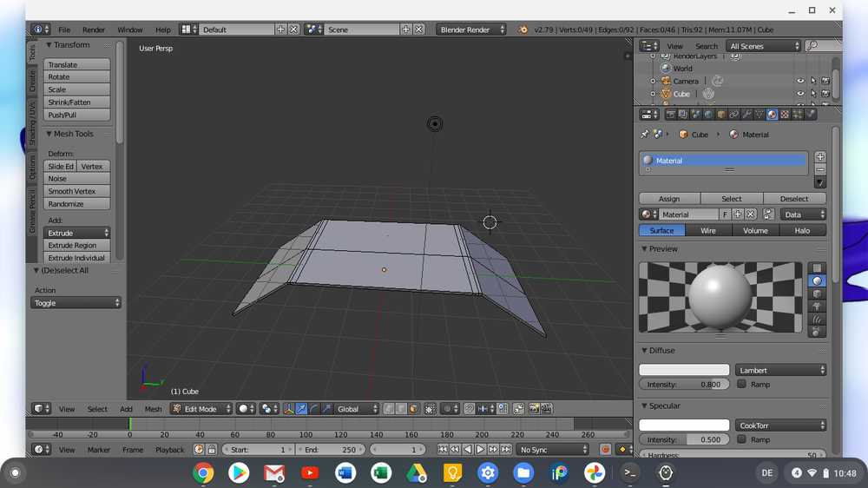Open the Lambert diffuse shader dropdown
Image resolution: width=868 pixels, height=488 pixels.
tap(780, 370)
